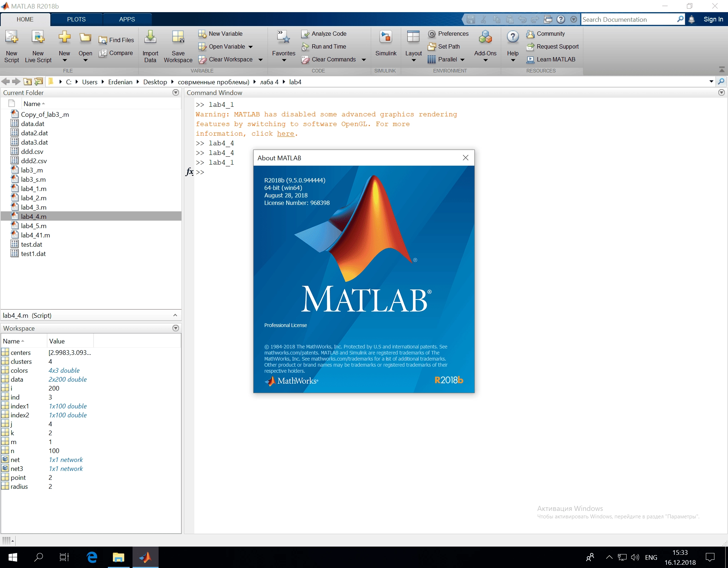Image resolution: width=728 pixels, height=568 pixels.
Task: Open Preferences
Action: (448, 34)
